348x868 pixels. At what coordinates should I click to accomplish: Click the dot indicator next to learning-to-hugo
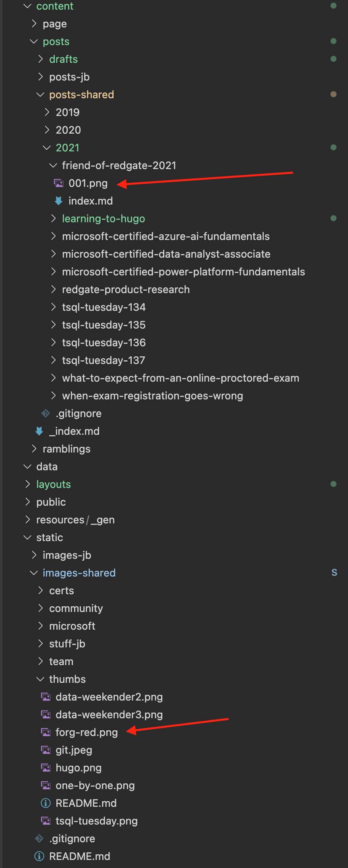tap(333, 218)
